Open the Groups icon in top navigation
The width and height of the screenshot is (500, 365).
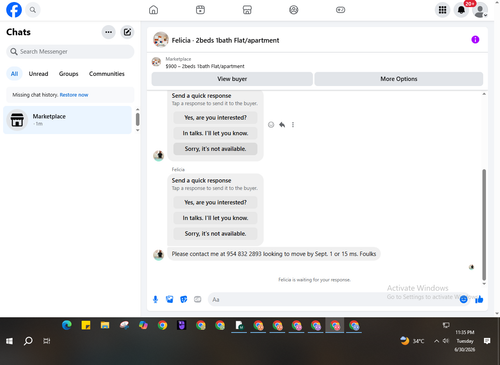click(x=294, y=10)
